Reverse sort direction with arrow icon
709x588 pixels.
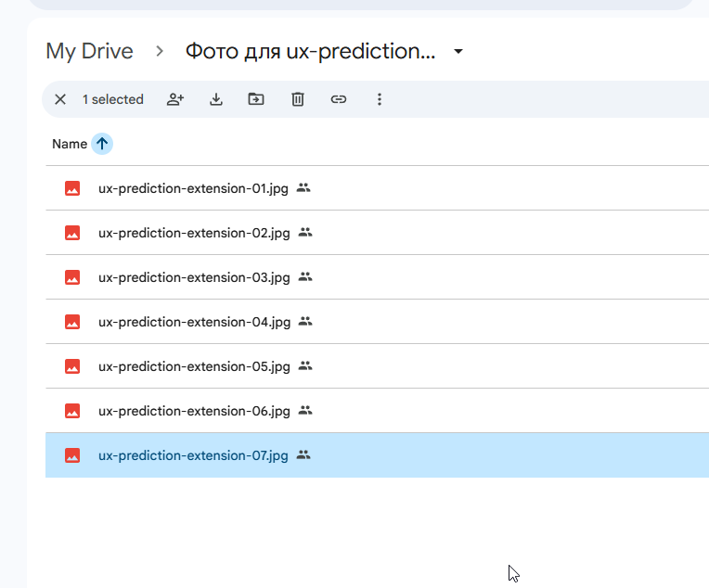(x=102, y=144)
